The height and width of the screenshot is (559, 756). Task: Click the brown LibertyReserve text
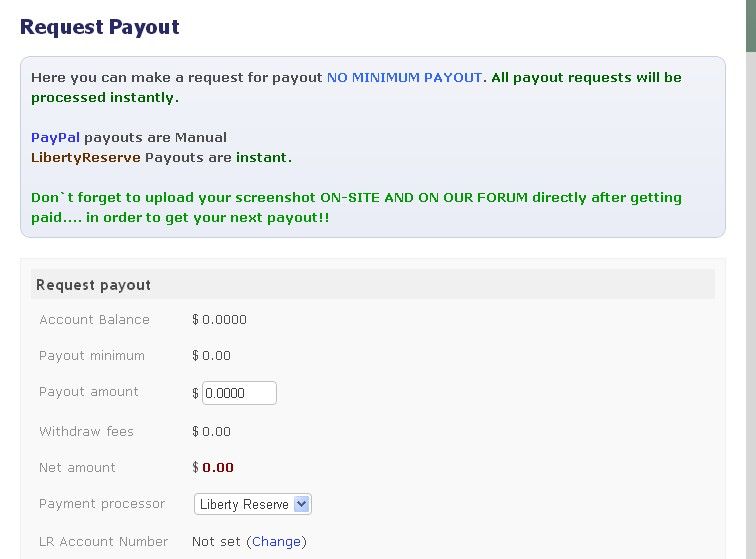tap(85, 158)
